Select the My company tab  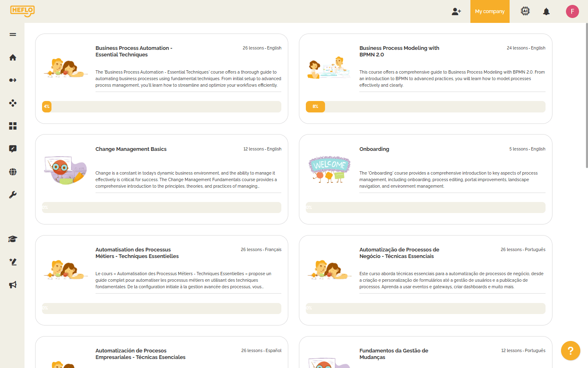pyautogui.click(x=490, y=11)
